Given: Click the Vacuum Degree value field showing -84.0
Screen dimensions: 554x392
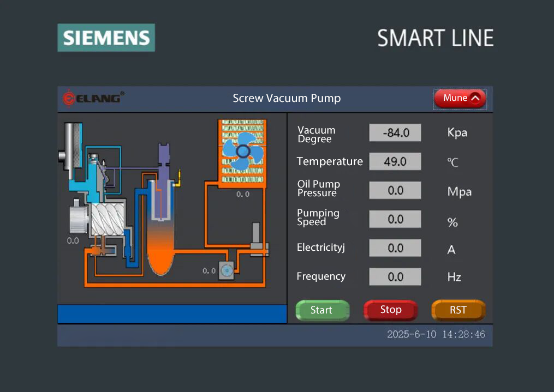Looking at the screenshot, I should pos(395,132).
